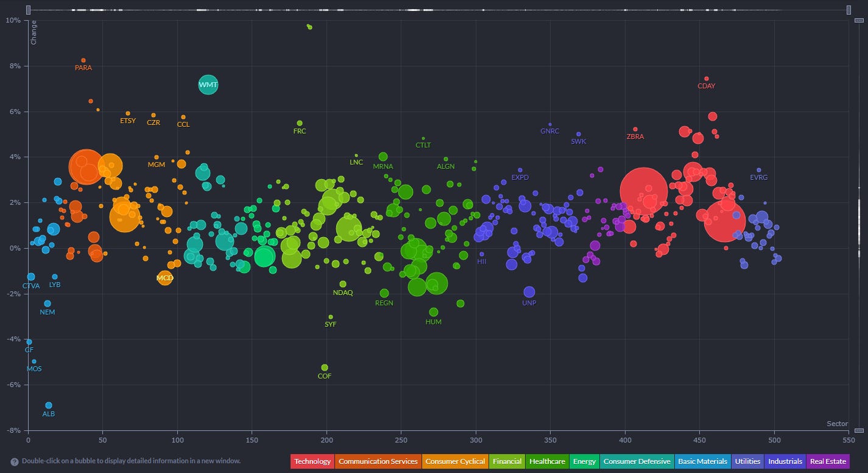Hide the Communication Services sector
The image size is (868, 473).
click(378, 461)
